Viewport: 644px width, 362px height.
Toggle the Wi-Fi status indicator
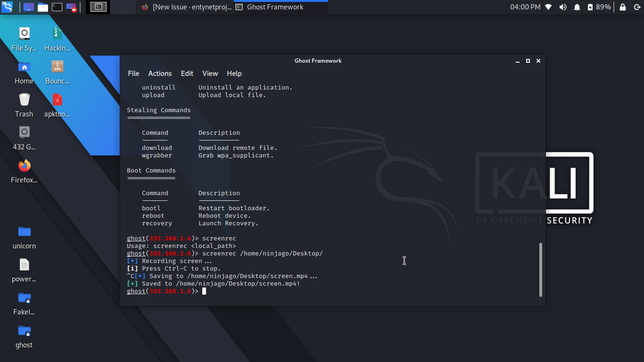[x=548, y=7]
